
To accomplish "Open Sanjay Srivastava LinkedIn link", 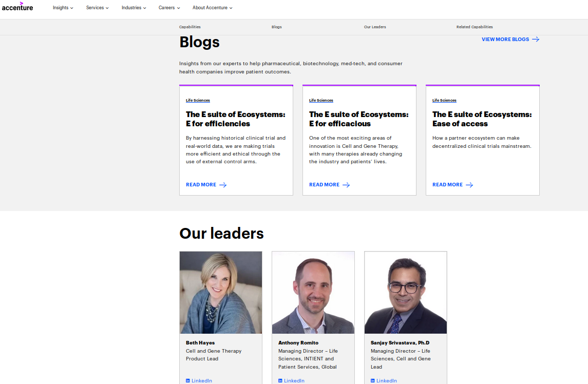I will [x=384, y=380].
